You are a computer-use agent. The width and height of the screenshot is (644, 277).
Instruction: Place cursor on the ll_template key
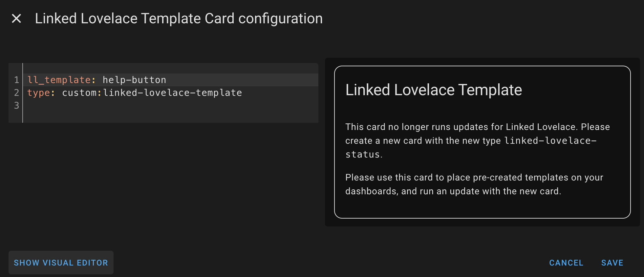[59, 79]
